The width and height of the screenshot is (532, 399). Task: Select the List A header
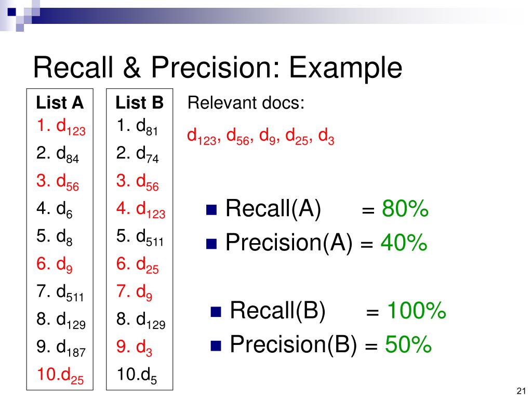60,102
